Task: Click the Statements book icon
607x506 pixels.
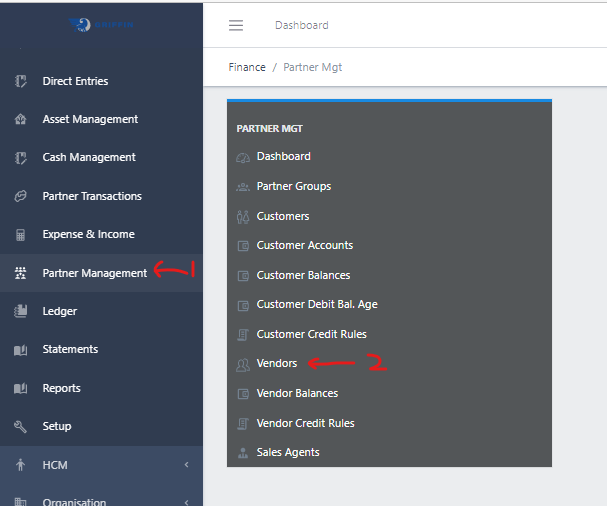Action: 21,350
